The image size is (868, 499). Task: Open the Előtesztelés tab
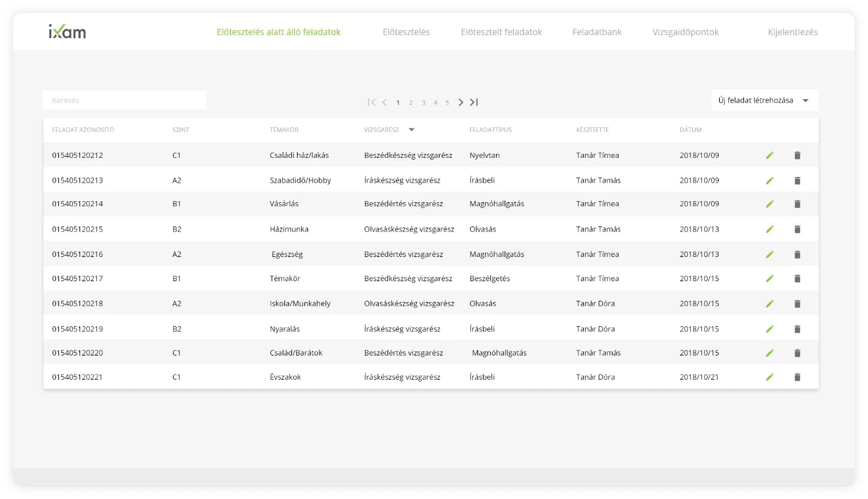pos(406,32)
